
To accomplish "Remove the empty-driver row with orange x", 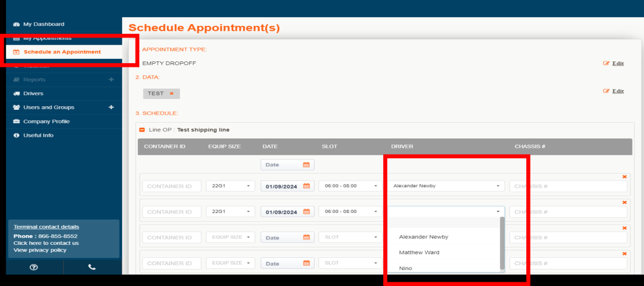I will coord(625,202).
